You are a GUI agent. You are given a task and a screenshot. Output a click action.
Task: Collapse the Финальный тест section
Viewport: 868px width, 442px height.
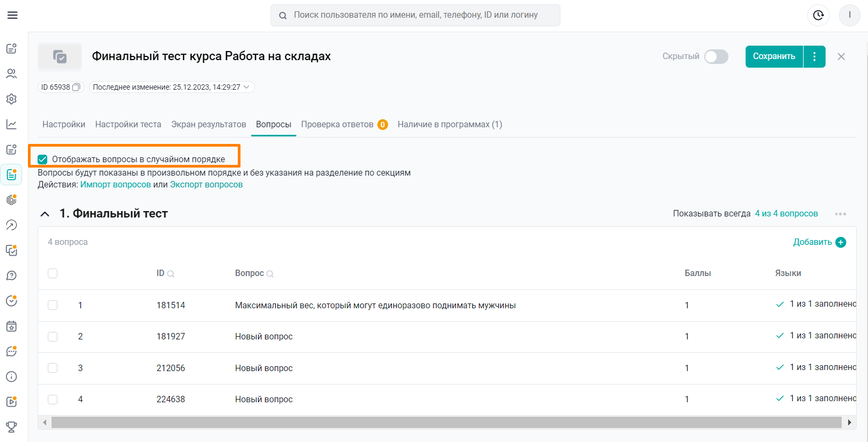point(45,214)
